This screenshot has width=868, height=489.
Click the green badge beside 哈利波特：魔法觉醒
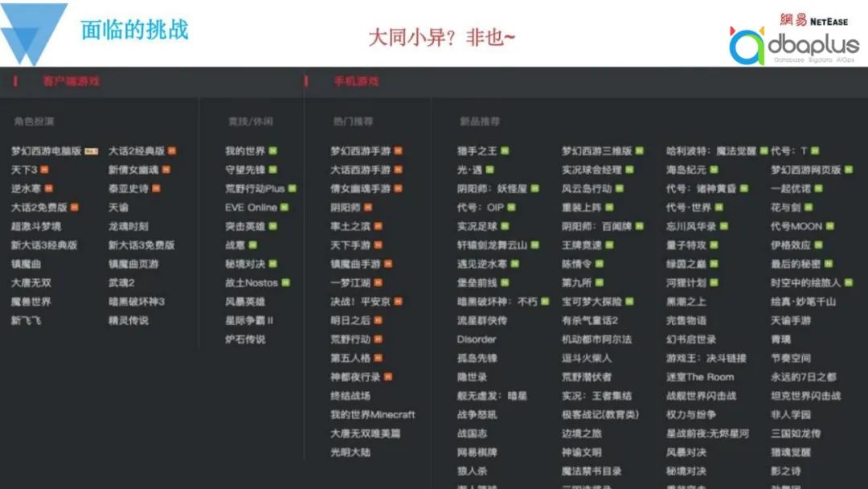coord(764,151)
